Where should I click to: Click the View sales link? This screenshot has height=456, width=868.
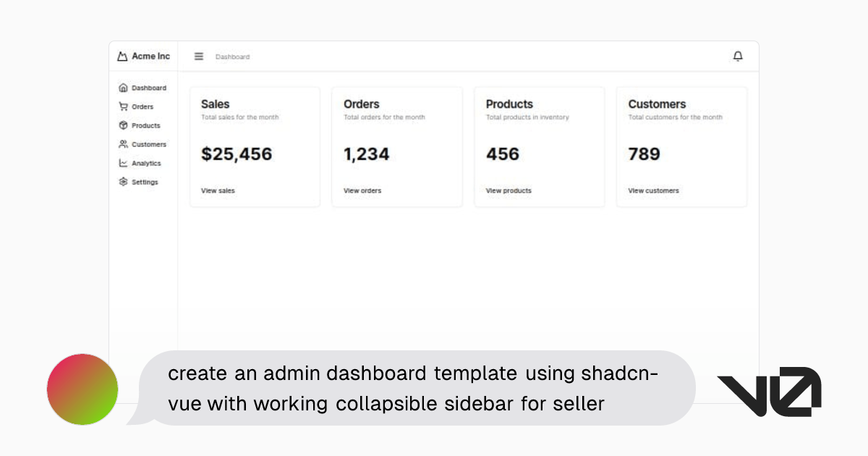(218, 191)
